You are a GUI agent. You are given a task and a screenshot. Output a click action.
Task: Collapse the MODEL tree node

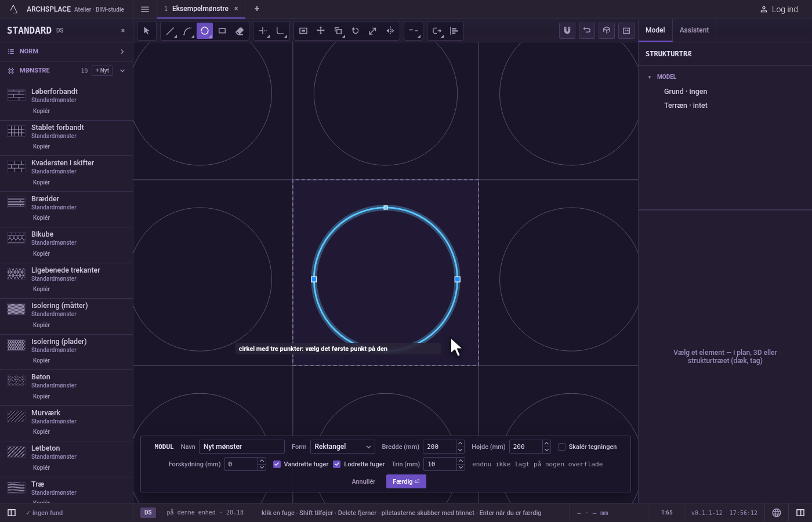pos(650,77)
